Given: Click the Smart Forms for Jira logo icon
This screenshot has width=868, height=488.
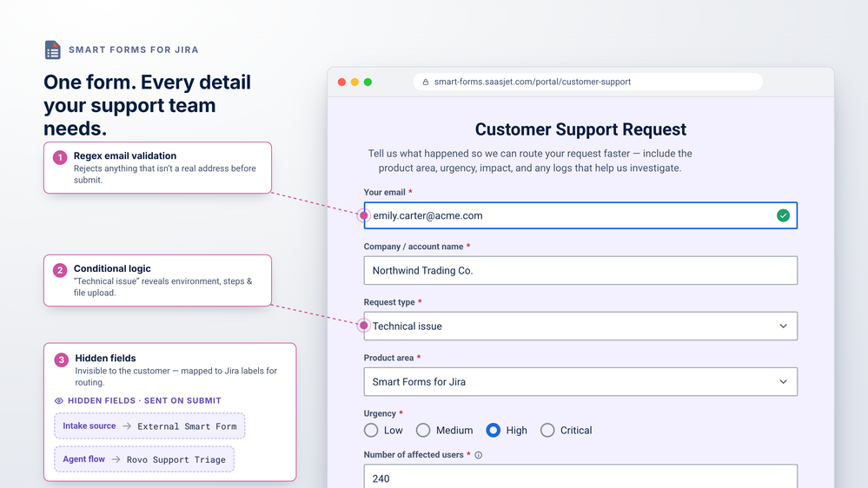Looking at the screenshot, I should pyautogui.click(x=53, y=49).
